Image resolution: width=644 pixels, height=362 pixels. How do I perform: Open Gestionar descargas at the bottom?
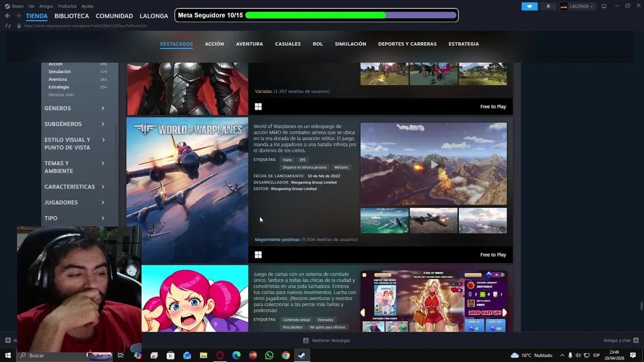coord(327,340)
